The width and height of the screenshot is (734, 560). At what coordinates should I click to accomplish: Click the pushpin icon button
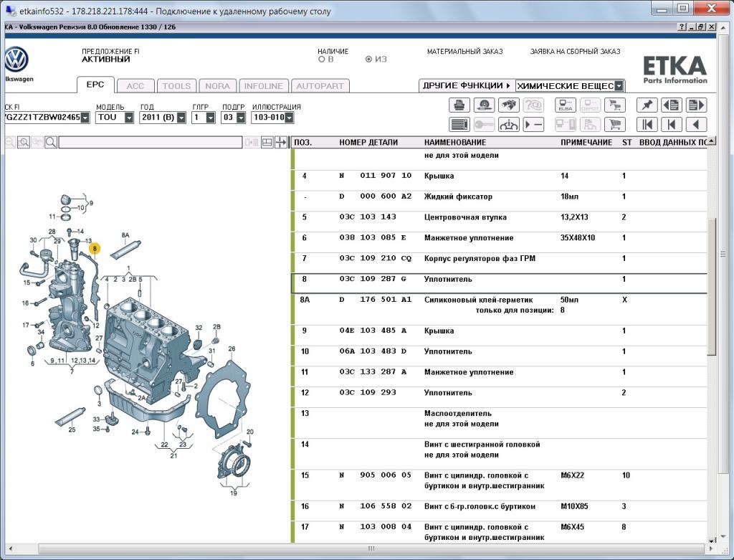tap(647, 105)
